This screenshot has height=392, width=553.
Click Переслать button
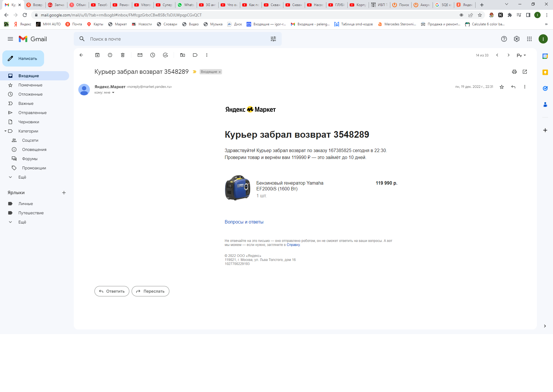(150, 291)
